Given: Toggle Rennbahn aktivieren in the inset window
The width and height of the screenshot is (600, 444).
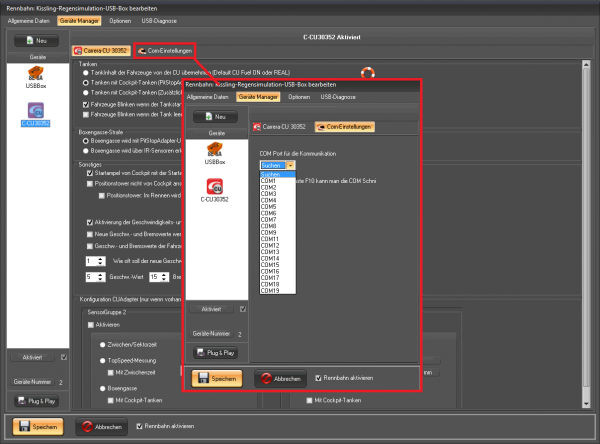Looking at the screenshot, I should (318, 378).
